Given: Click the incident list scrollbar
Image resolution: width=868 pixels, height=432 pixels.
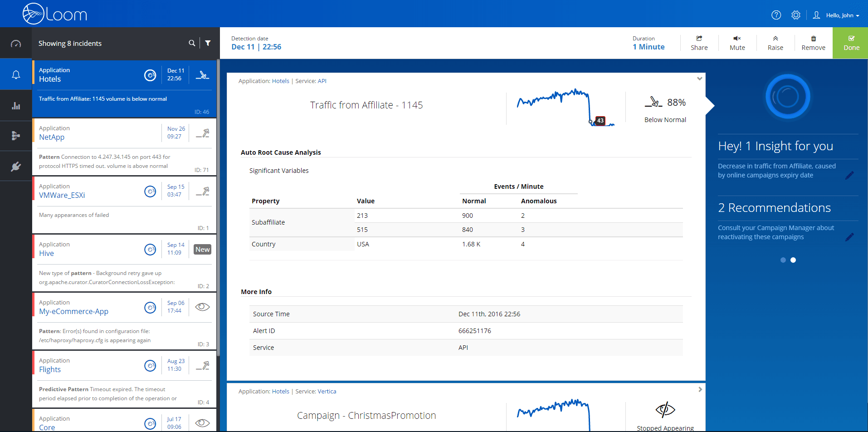Looking at the screenshot, I should 218,204.
